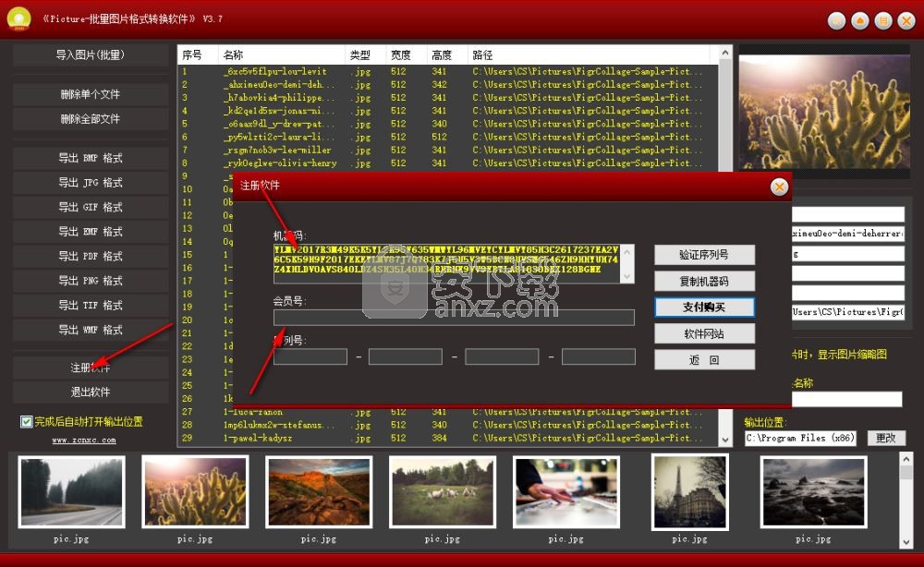Screen dimensions: 924x567
Task: Click 删除全部文件 button
Action: coord(91,119)
